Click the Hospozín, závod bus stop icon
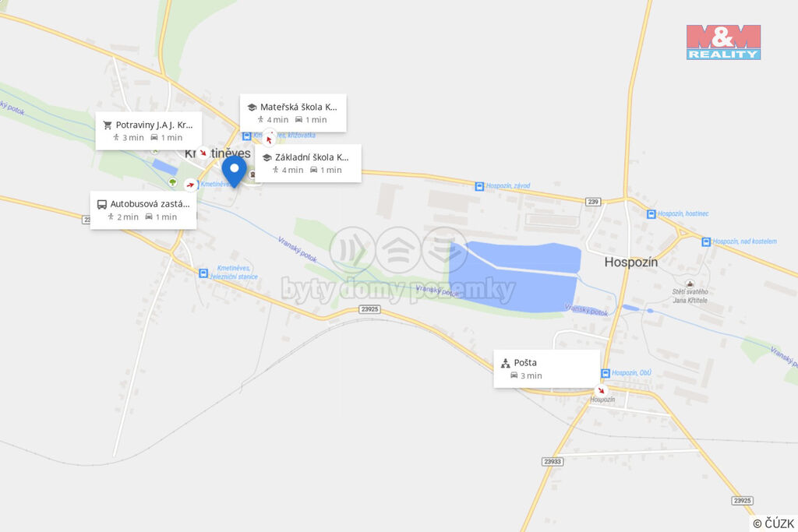The height and width of the screenshot is (532, 798). (479, 186)
